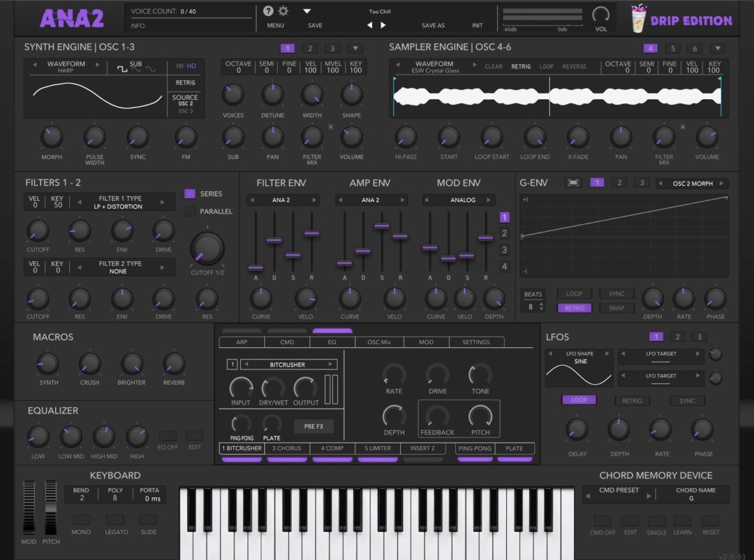Image resolution: width=754 pixels, height=560 pixels.
Task: Open the 3 Chorus effect tab
Action: click(287, 448)
